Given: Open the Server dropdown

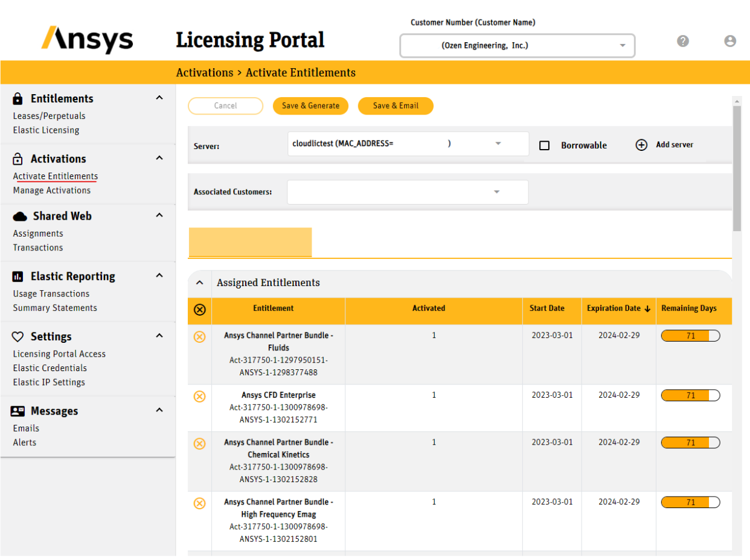Looking at the screenshot, I should coord(498,144).
